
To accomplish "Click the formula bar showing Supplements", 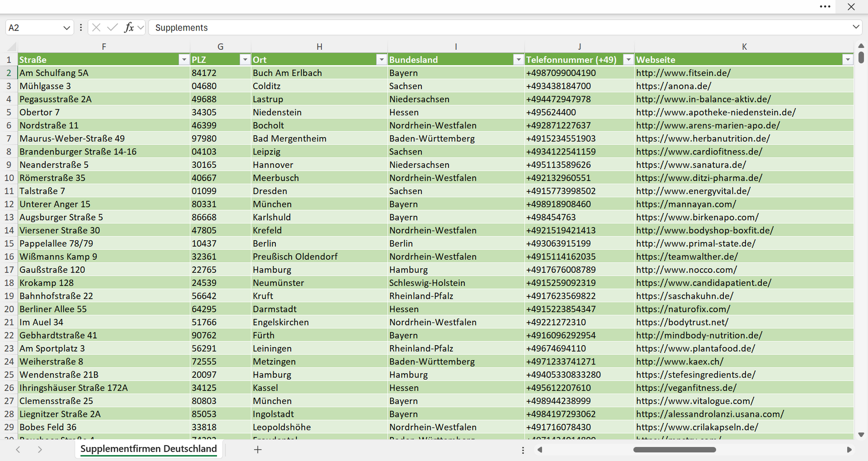I will pyautogui.click(x=499, y=28).
